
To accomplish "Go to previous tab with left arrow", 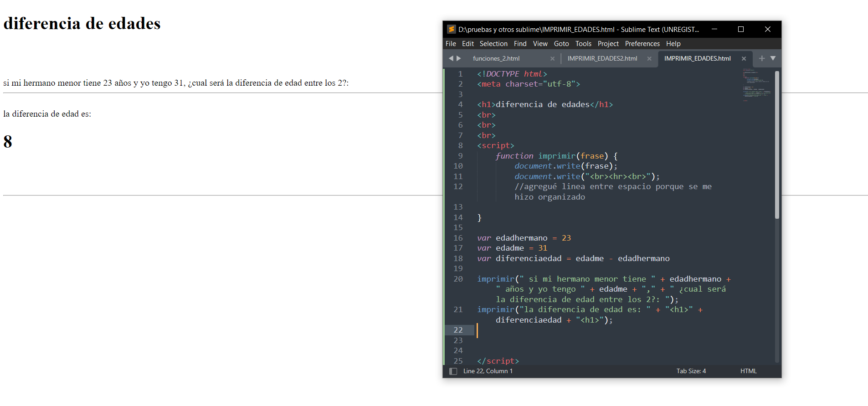I will tap(451, 58).
